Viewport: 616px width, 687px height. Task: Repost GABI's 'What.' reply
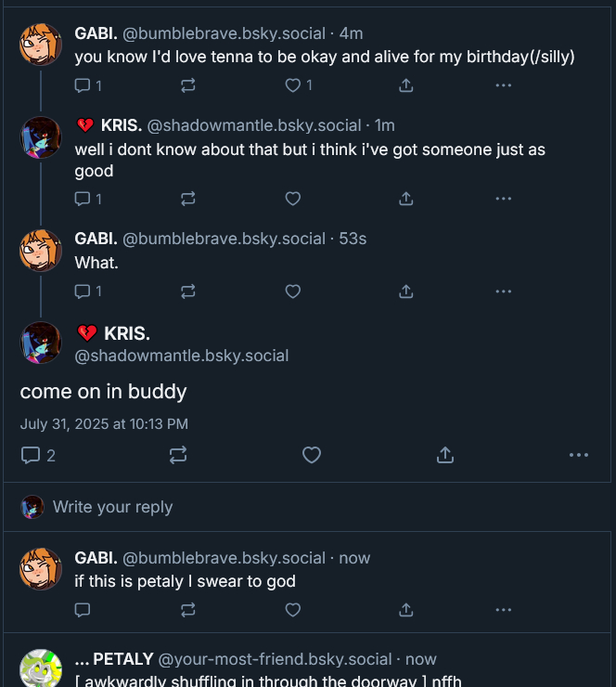(187, 292)
